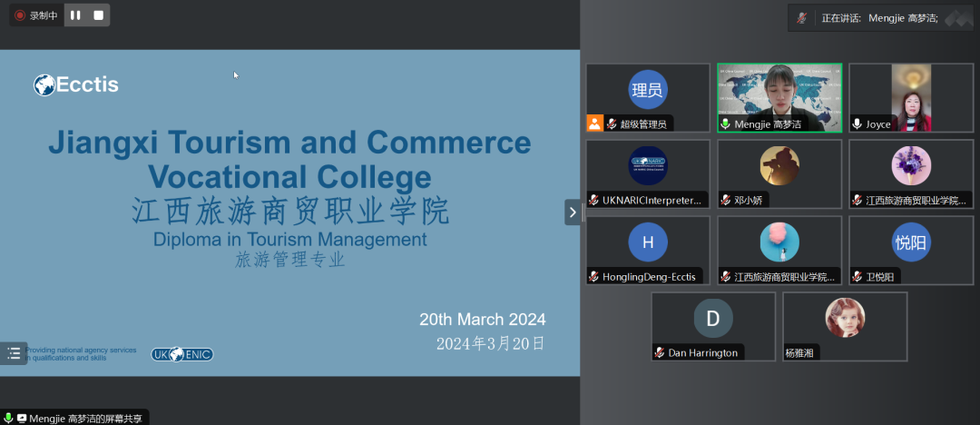This screenshot has height=425, width=980.
Task: Click the Mengjie 高梦洁的屏幕共享 label
Action: pos(86,418)
